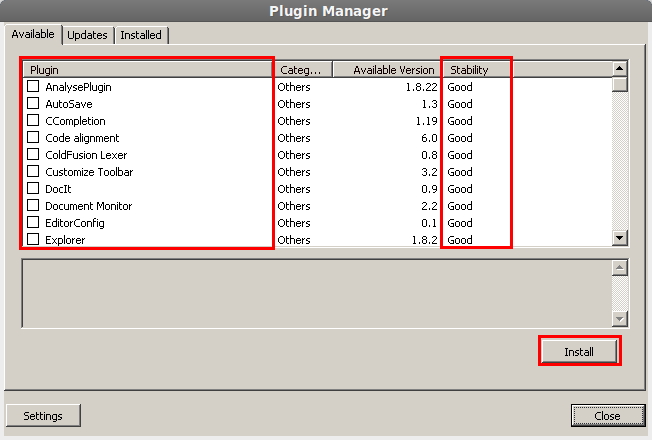Screen dimensions: 652x440
Task: Select the Available tab
Action: (x=33, y=34)
